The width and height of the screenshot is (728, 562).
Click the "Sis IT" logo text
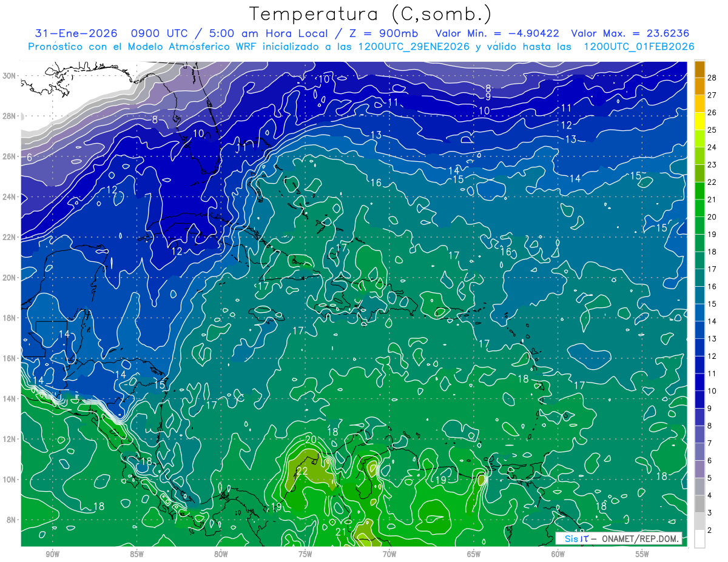point(576,538)
